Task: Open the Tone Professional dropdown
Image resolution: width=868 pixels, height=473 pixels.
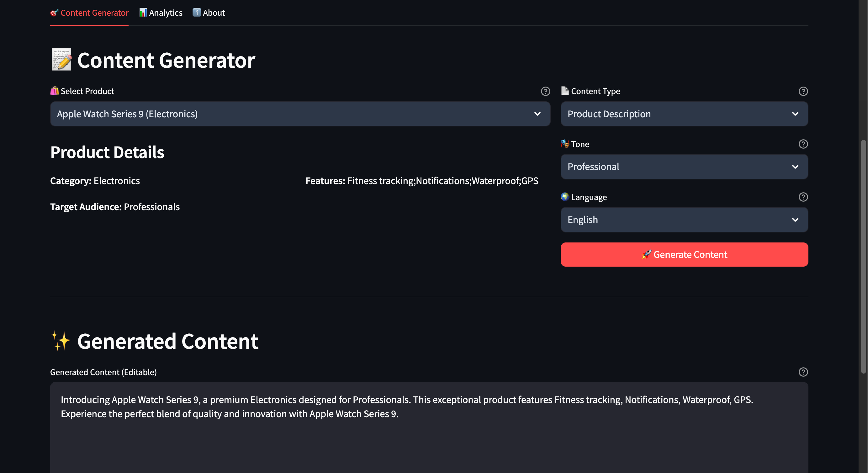Action: point(684,167)
